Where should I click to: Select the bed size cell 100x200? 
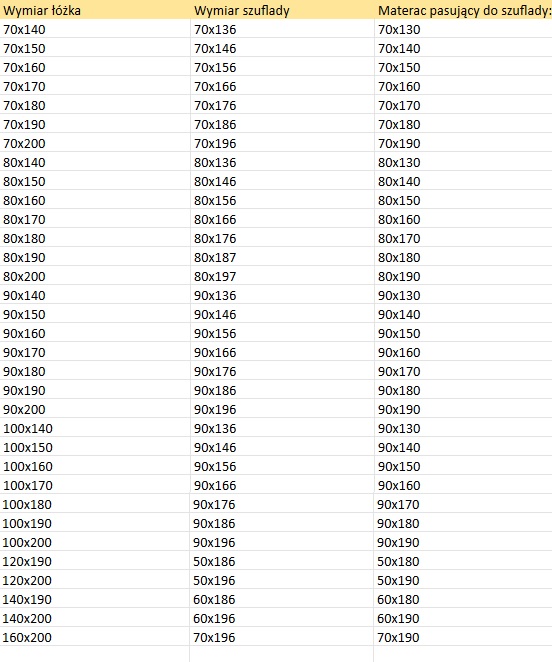(x=95, y=542)
